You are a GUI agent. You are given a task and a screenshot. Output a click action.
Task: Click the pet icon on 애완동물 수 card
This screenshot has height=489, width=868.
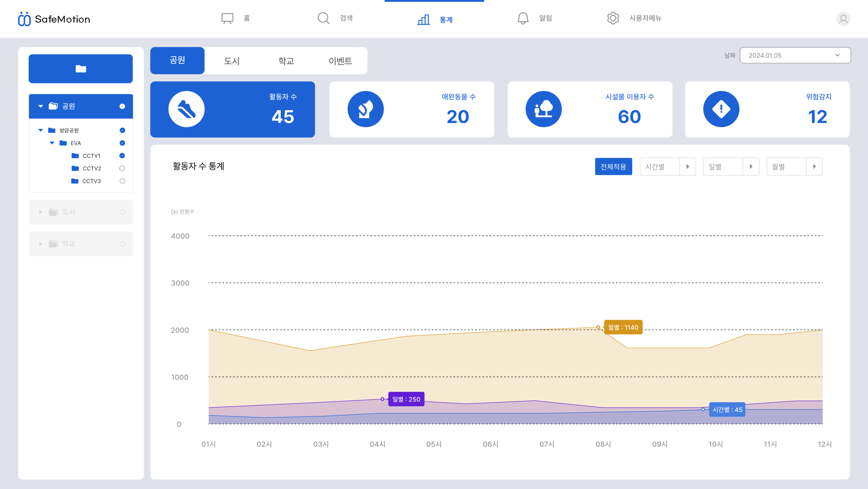[x=366, y=109]
